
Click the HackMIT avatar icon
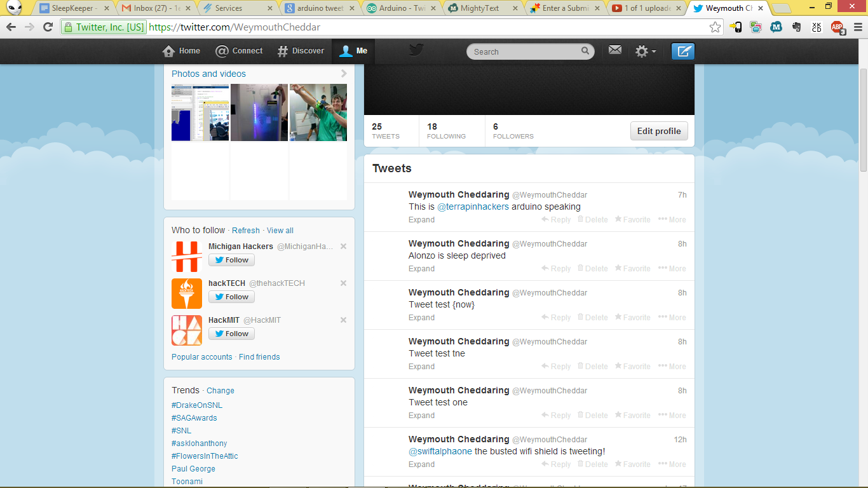click(187, 330)
